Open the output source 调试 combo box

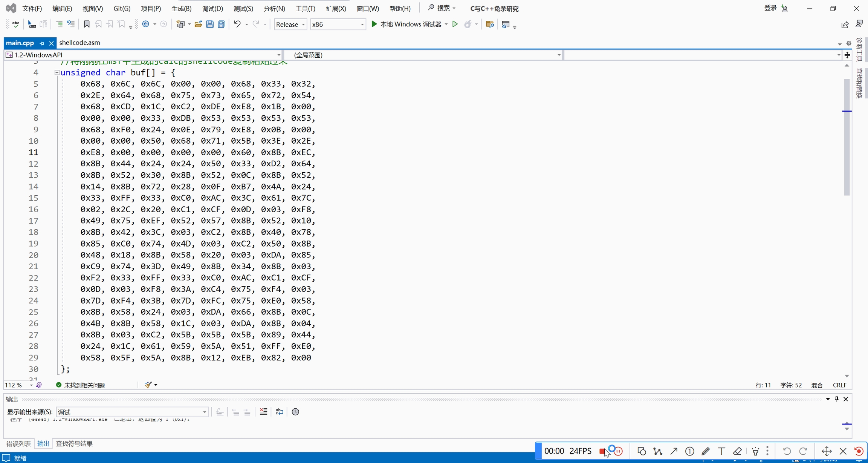pos(132,412)
